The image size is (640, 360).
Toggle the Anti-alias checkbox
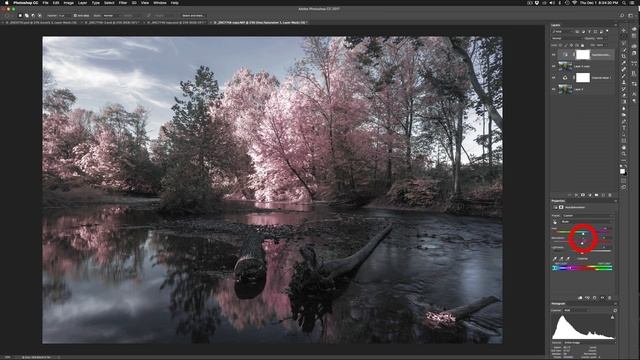(75, 16)
